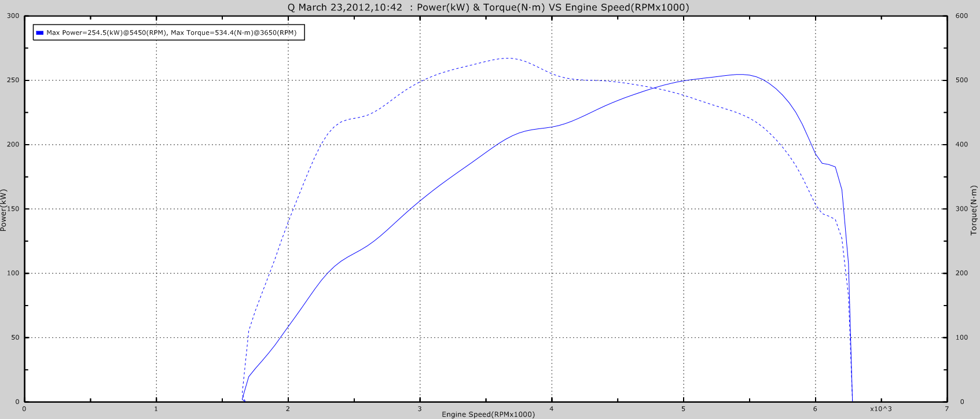Click the 200 tick on the torque axis
The height and width of the screenshot is (419, 980).
pyautogui.click(x=961, y=273)
